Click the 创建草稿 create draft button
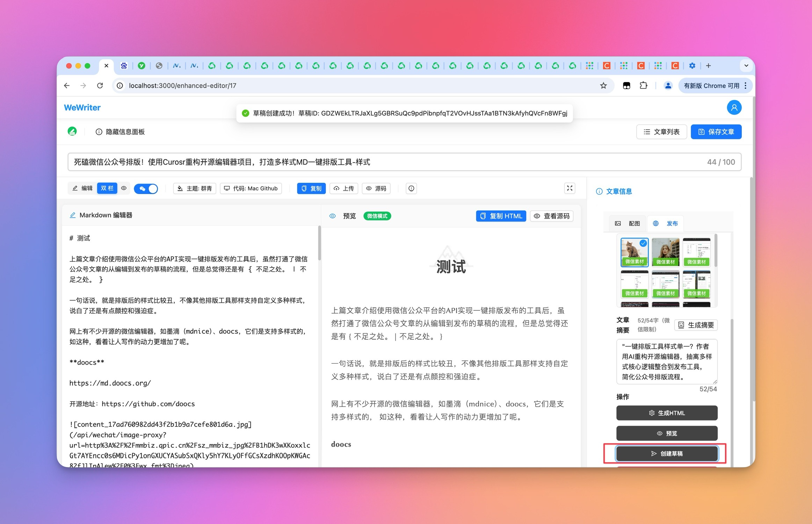The image size is (812, 524). [667, 453]
